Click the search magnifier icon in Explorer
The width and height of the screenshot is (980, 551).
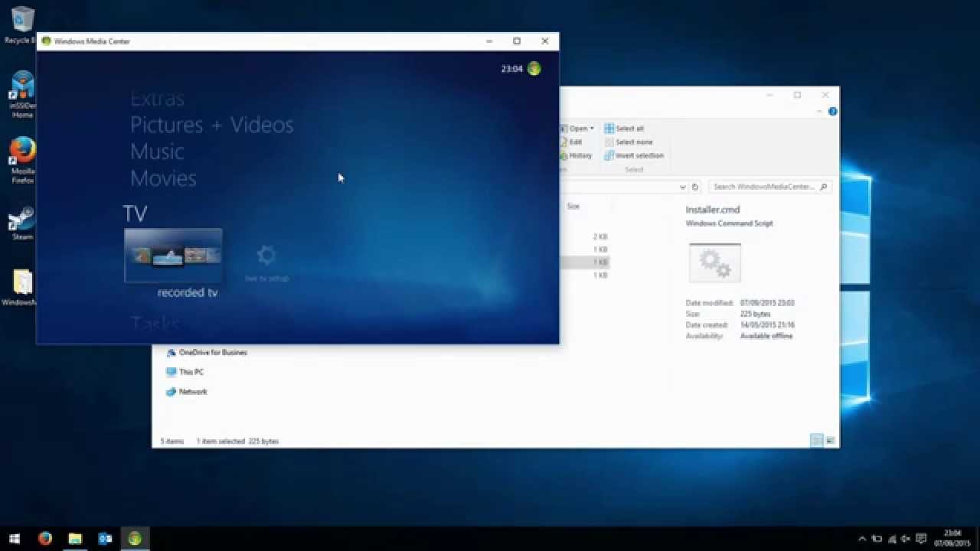click(824, 187)
